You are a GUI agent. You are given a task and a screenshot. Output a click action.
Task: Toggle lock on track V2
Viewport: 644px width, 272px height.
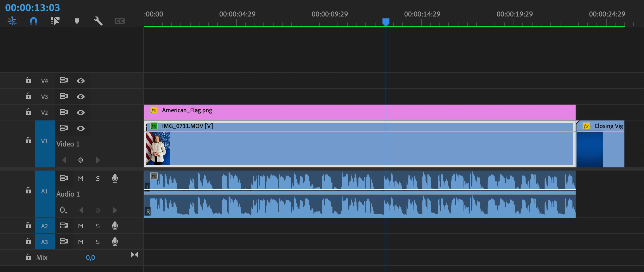(28, 112)
